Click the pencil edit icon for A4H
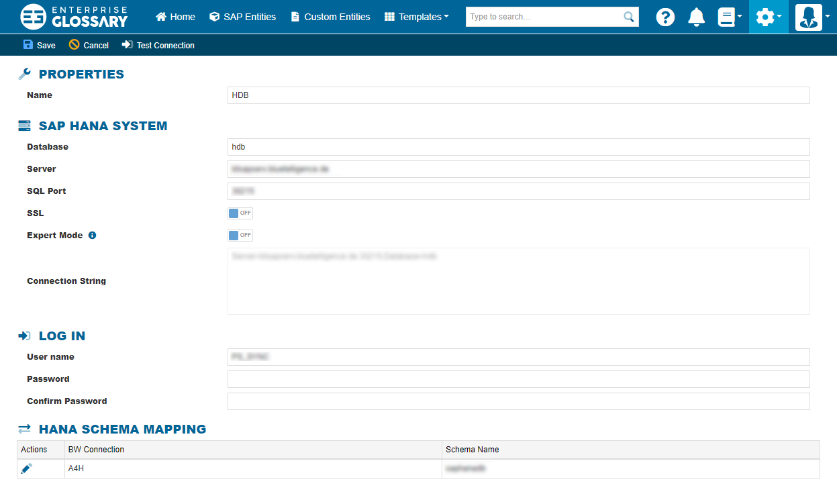The image size is (837, 504). [x=26, y=468]
